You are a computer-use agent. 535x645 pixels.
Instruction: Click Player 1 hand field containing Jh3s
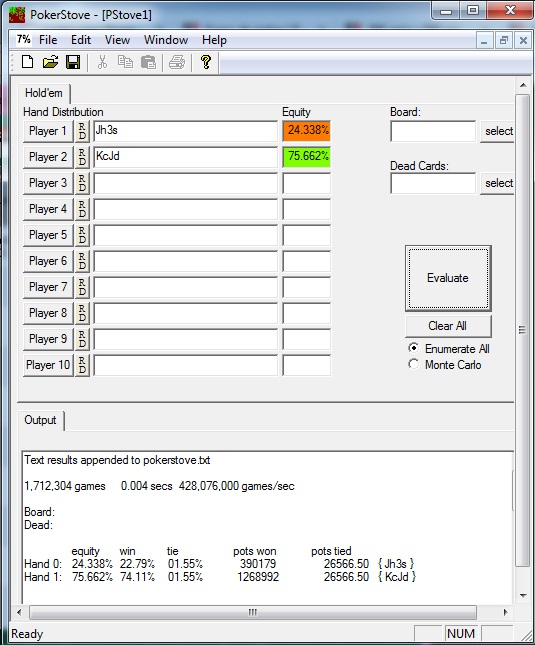click(x=185, y=131)
